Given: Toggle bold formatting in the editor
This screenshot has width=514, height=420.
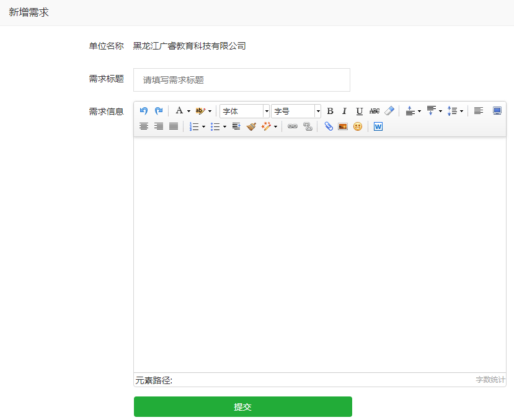Looking at the screenshot, I should [330, 111].
